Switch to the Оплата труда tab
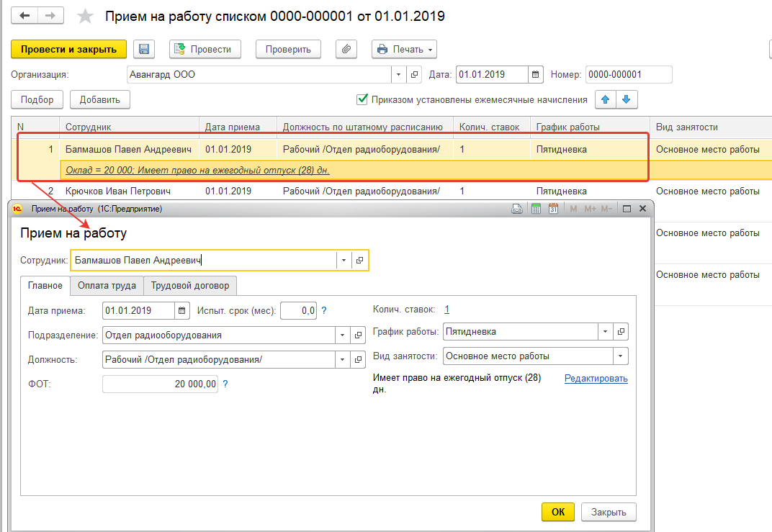Viewport: 772px width, 532px height. tap(107, 285)
